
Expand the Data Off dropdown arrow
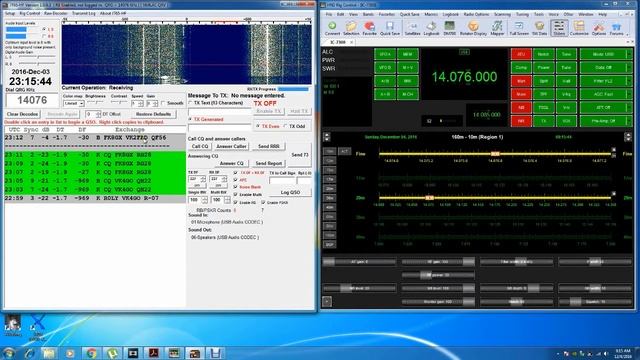coord(629,68)
